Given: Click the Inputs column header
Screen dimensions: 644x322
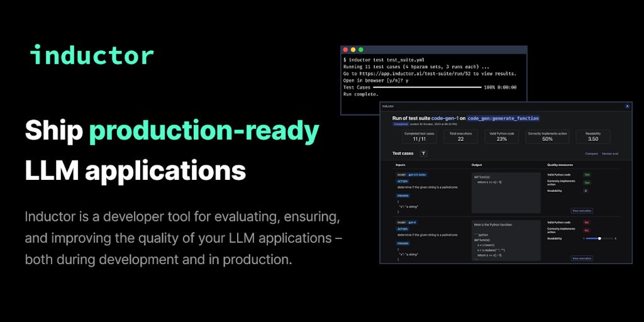Looking at the screenshot, I should (x=401, y=165).
